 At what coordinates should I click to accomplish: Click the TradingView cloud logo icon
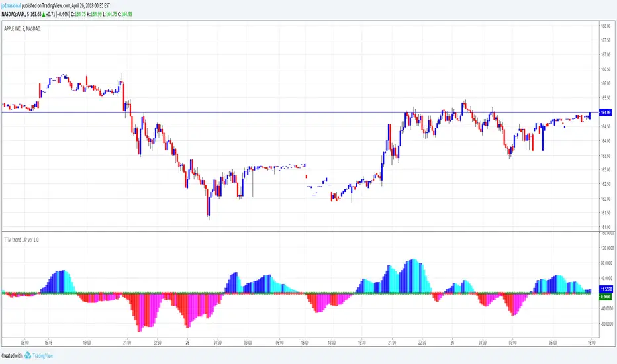28,355
